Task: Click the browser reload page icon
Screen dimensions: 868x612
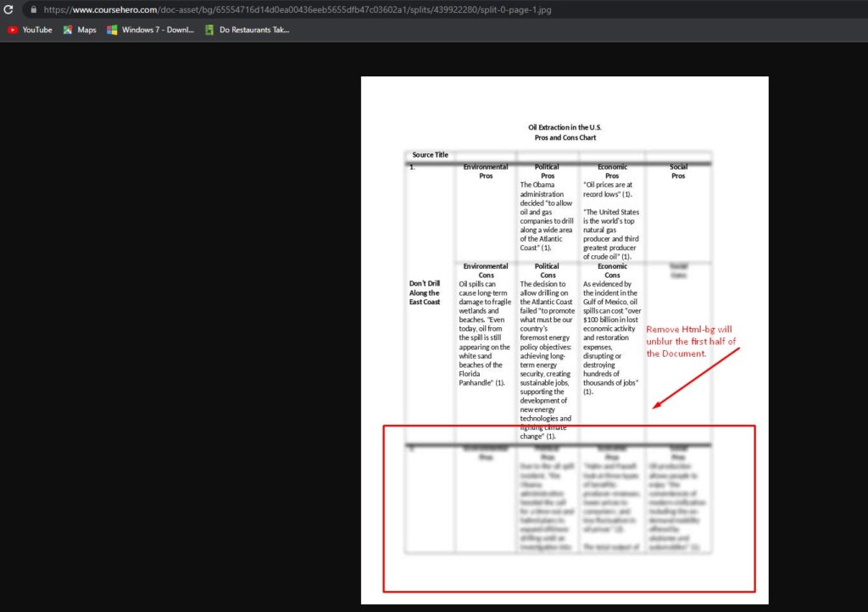Action: 8,9
